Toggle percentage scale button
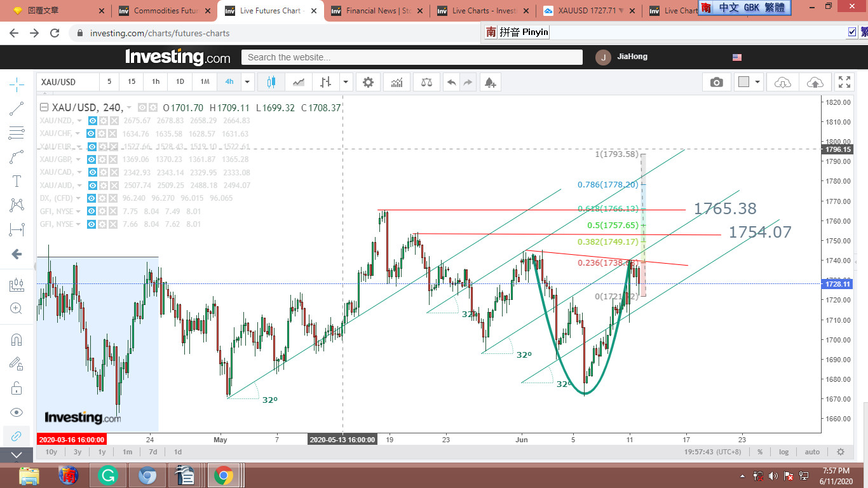Viewport: 868px width, 488px height. (x=760, y=452)
